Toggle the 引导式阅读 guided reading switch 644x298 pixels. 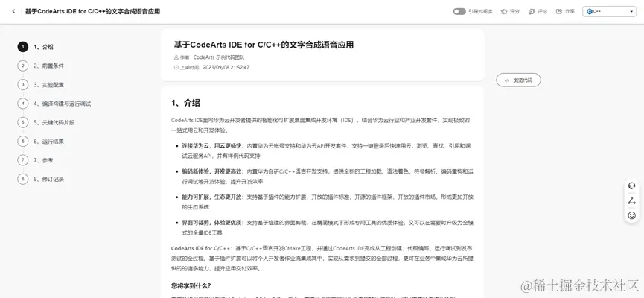click(x=459, y=11)
